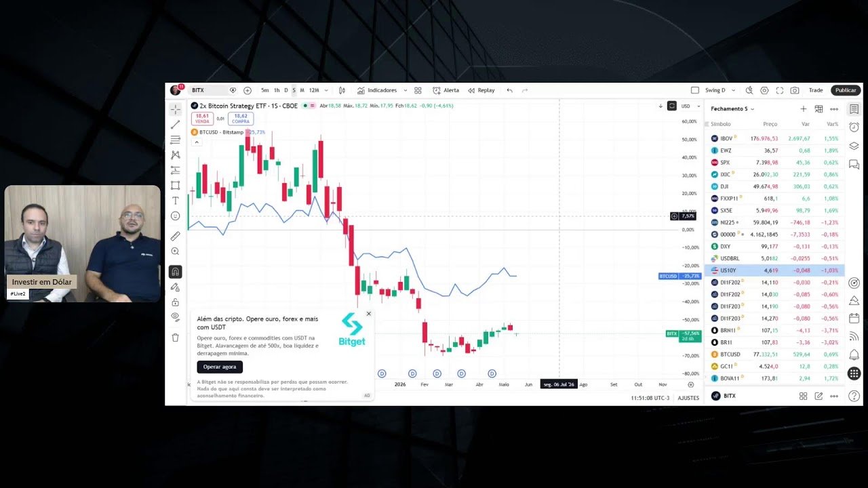868x488 pixels.
Task: Switch to the D daily timeframe
Action: (286, 90)
